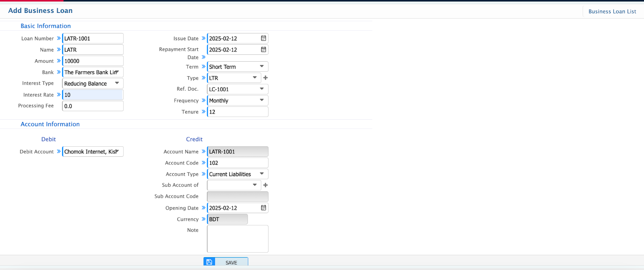Click into the Note text area
This screenshot has height=270, width=644.
(x=237, y=239)
